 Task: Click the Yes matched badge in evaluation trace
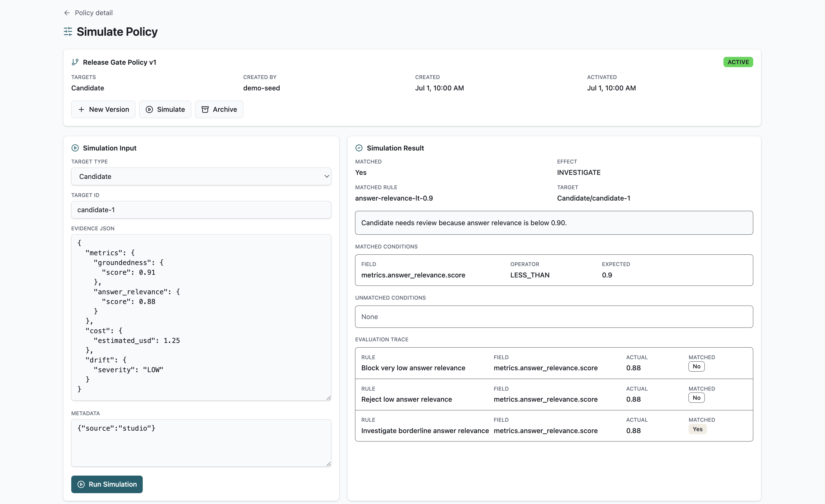pyautogui.click(x=697, y=429)
